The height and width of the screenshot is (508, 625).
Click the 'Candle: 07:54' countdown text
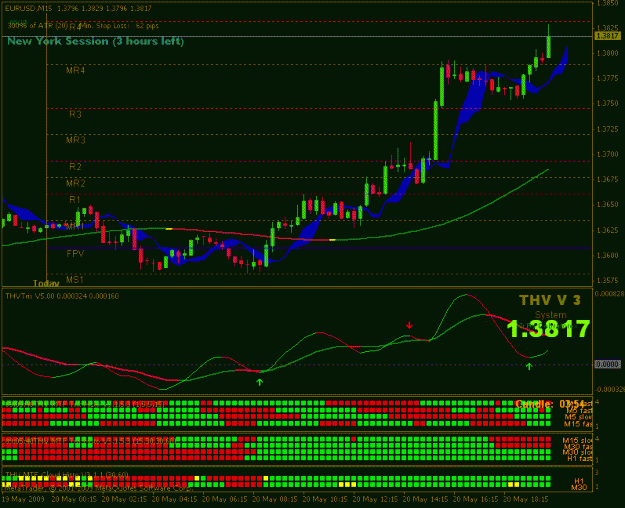550,404
